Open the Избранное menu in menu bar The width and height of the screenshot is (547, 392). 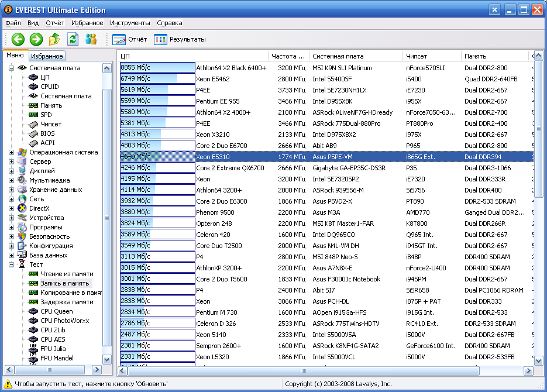pyautogui.click(x=87, y=23)
